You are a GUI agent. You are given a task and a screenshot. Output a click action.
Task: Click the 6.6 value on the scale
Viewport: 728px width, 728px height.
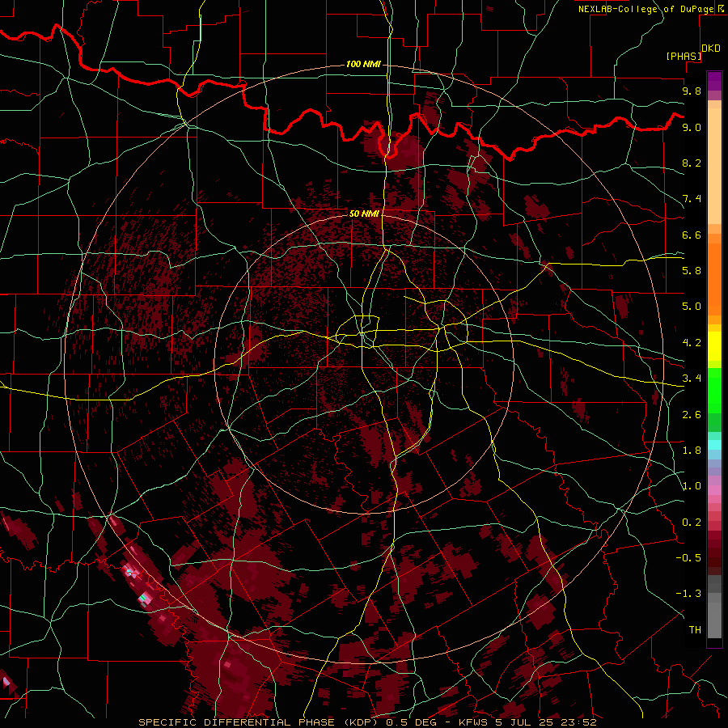pos(692,235)
